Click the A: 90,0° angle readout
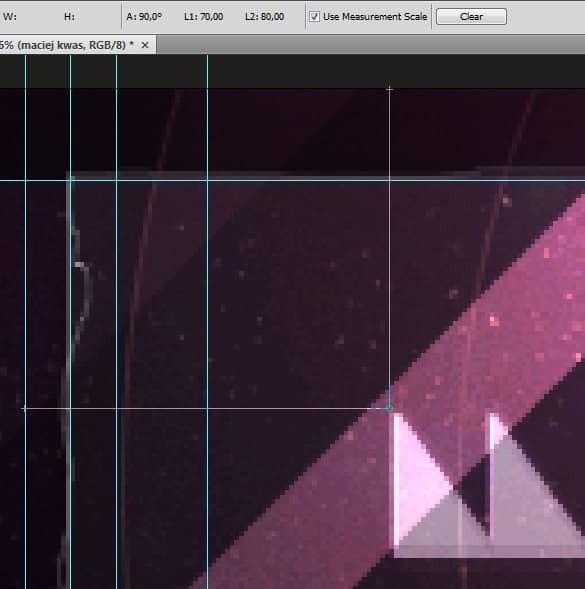Screen dimensions: 585x589 144,17
